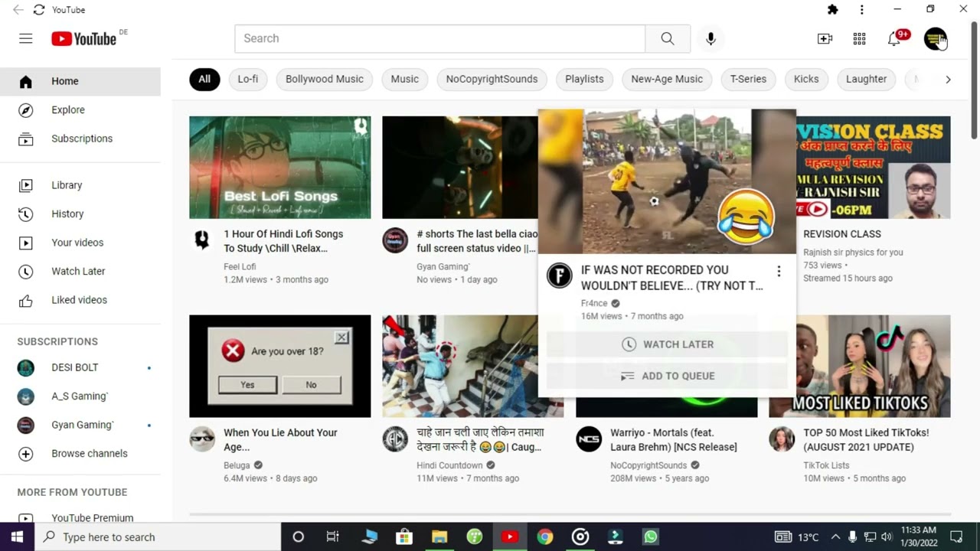Select the Bollywood Music chip

(325, 79)
